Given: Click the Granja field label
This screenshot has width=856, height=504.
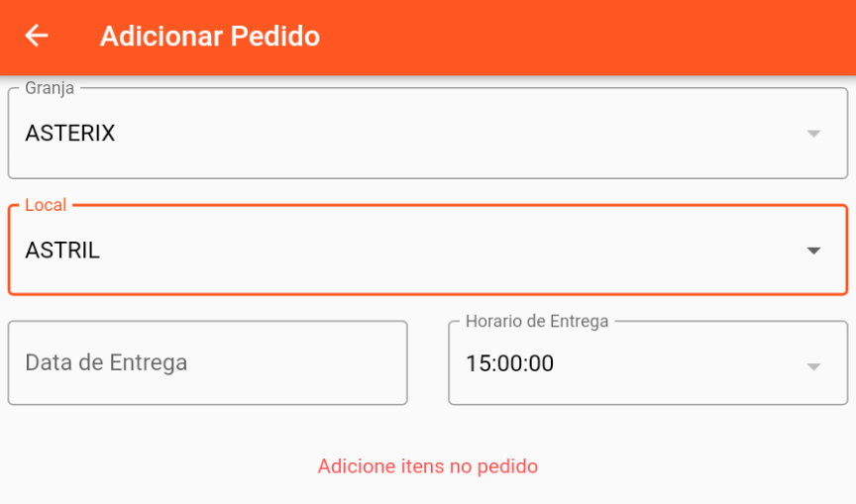Looking at the screenshot, I should click(50, 88).
